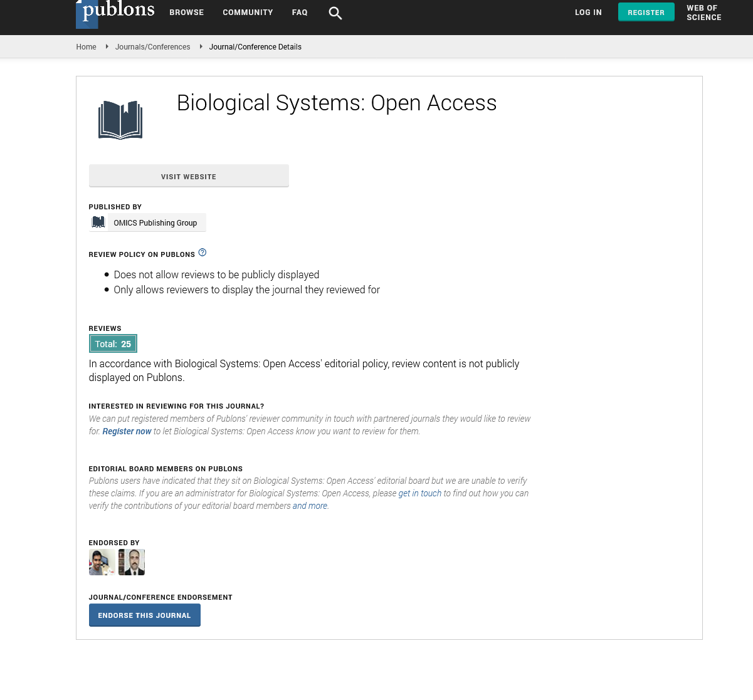Click LOG IN in the header

(x=588, y=13)
